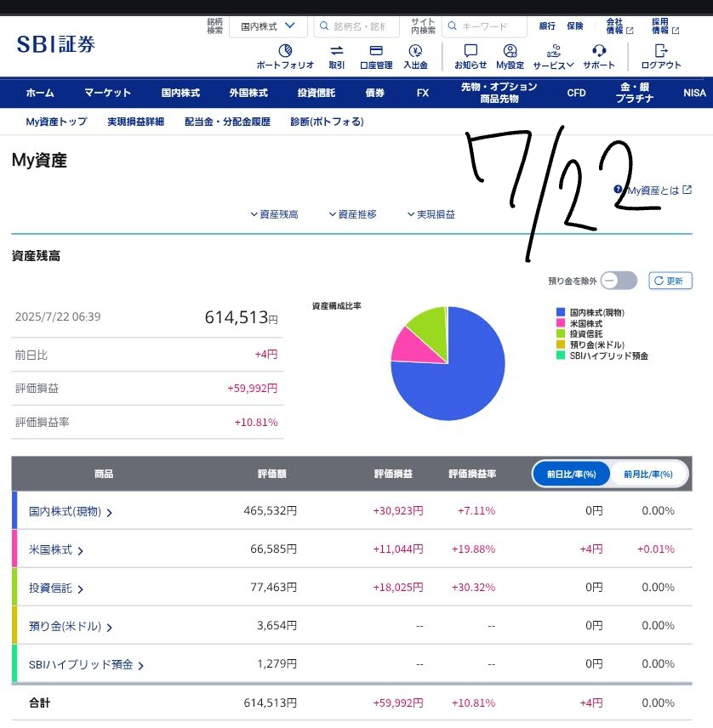
Task: Open the 国内株式 search category dropdown
Action: coord(268,26)
